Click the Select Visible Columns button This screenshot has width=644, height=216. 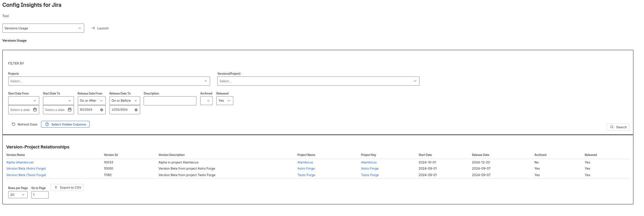click(x=65, y=125)
